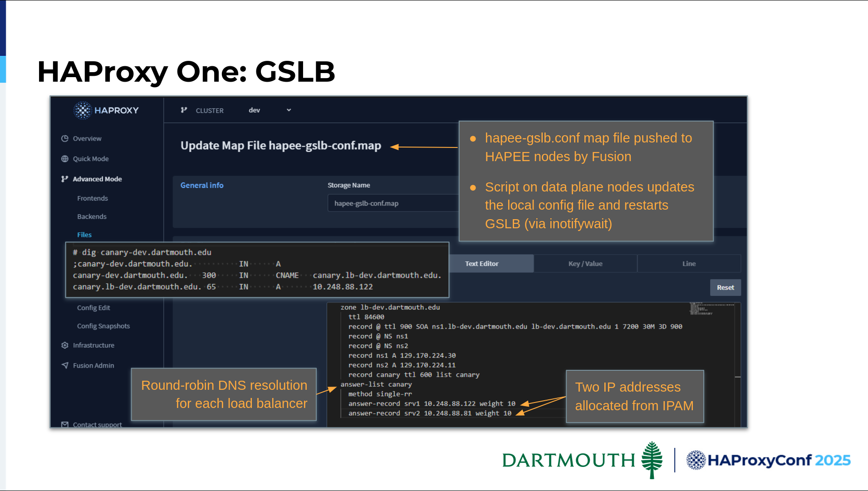
Task: Click the 'method single-rr' line
Action: tap(380, 394)
